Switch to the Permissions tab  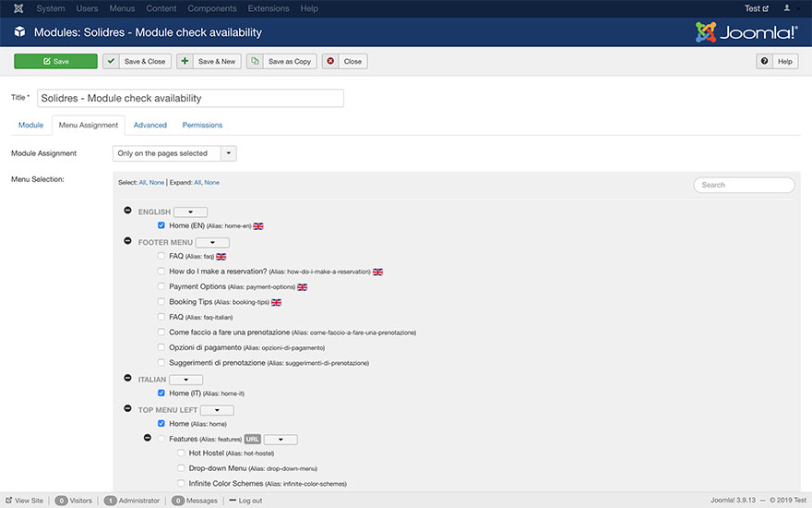click(x=202, y=125)
